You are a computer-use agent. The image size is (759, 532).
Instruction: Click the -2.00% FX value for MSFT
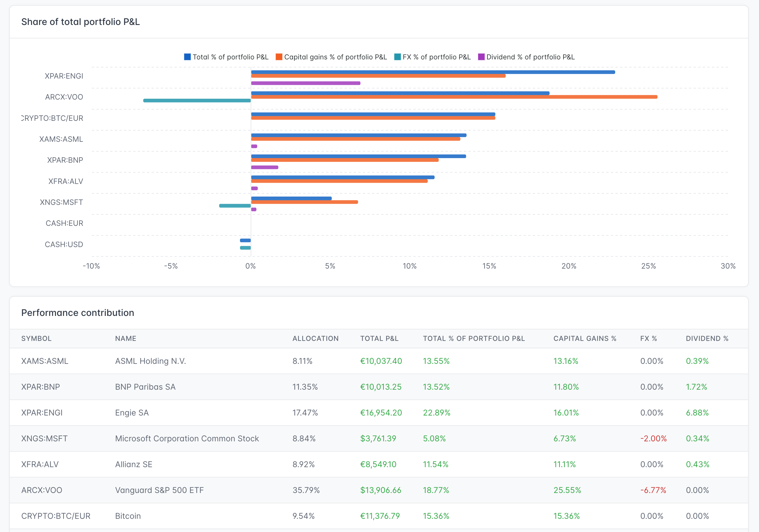point(654,438)
